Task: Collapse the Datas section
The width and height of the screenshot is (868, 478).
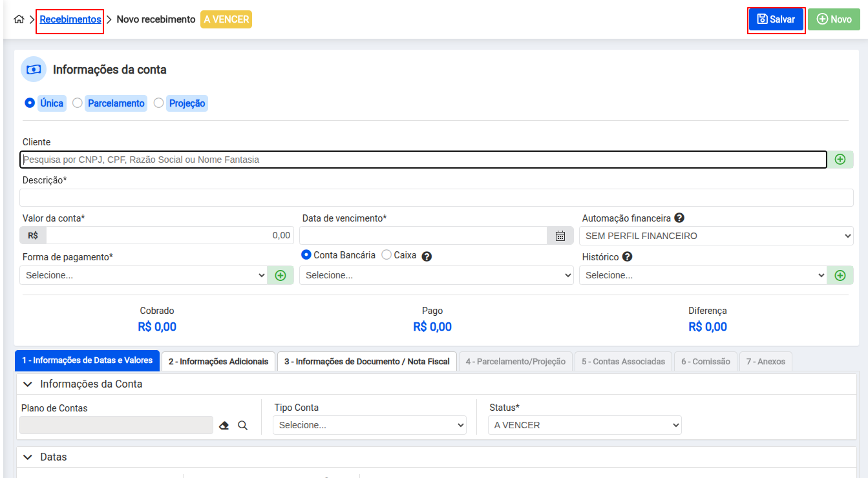Action: click(x=28, y=457)
